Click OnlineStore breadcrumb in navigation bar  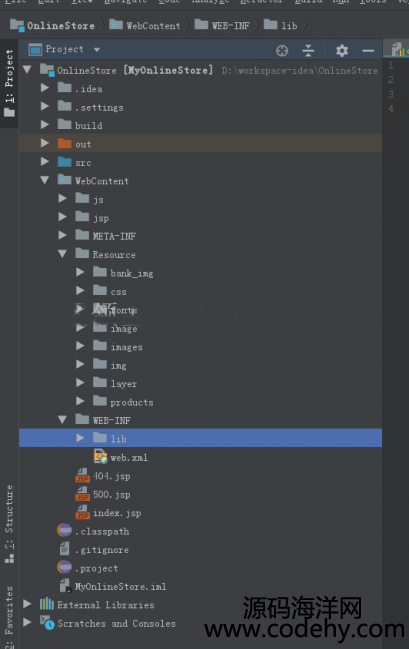pos(52,25)
